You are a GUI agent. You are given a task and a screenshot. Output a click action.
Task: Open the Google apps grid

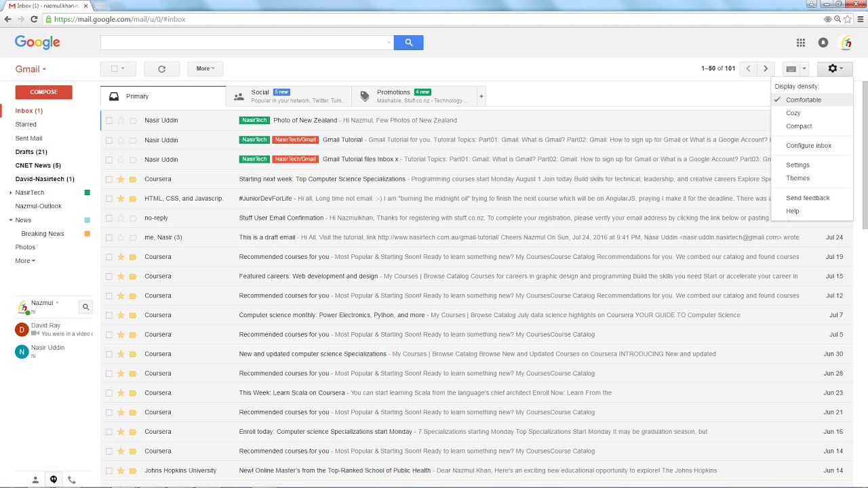[x=801, y=43]
